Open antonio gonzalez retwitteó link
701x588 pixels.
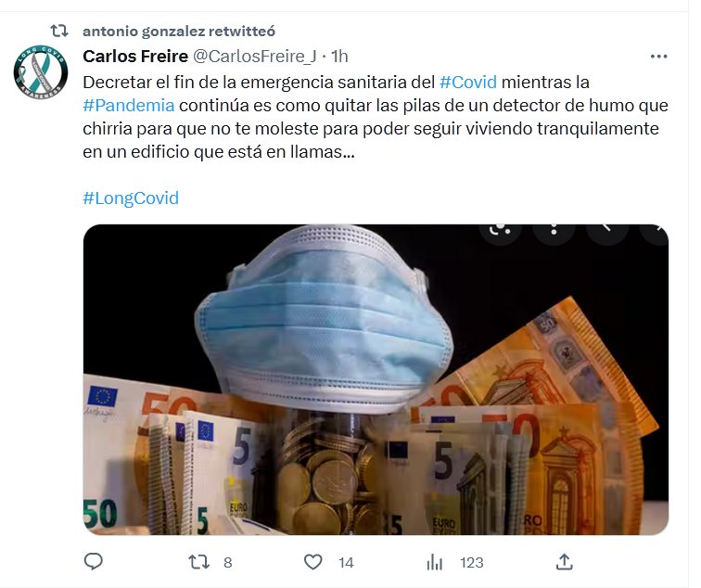(179, 31)
